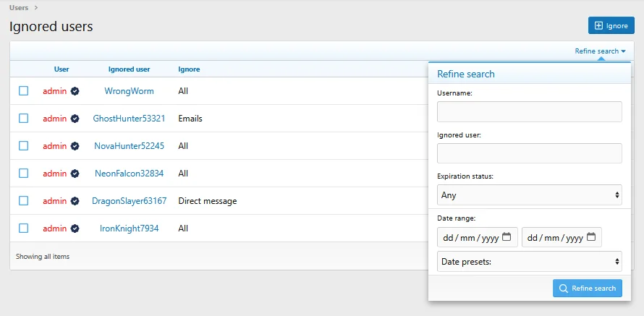644x316 pixels.
Task: Select the GhostHunter53321 row checkbox
Action: pos(23,118)
